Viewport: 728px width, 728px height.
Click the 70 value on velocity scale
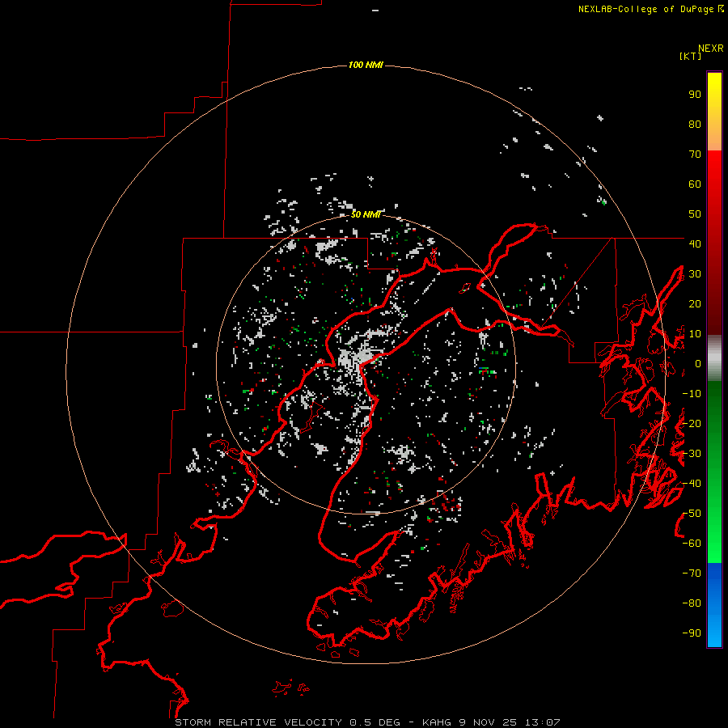695,154
